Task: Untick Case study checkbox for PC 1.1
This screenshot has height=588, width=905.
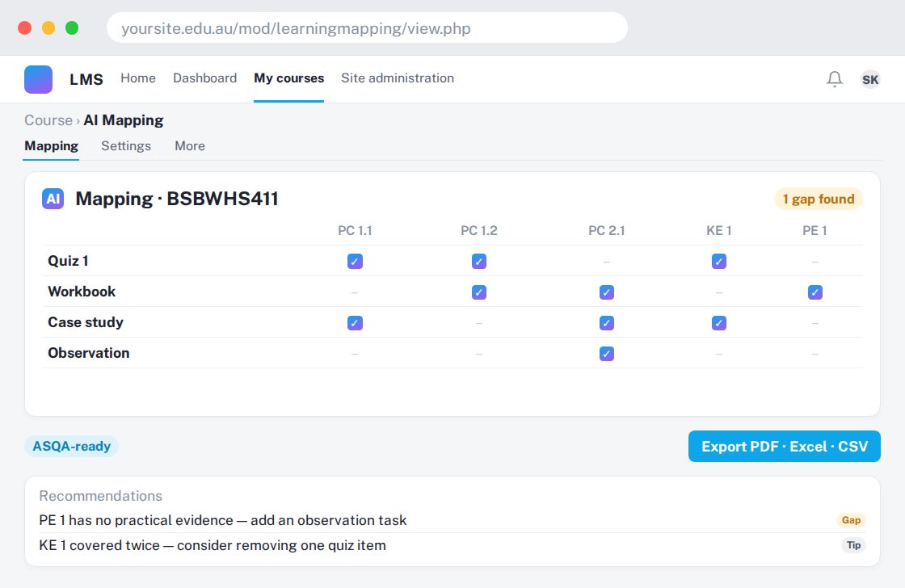Action: click(355, 322)
